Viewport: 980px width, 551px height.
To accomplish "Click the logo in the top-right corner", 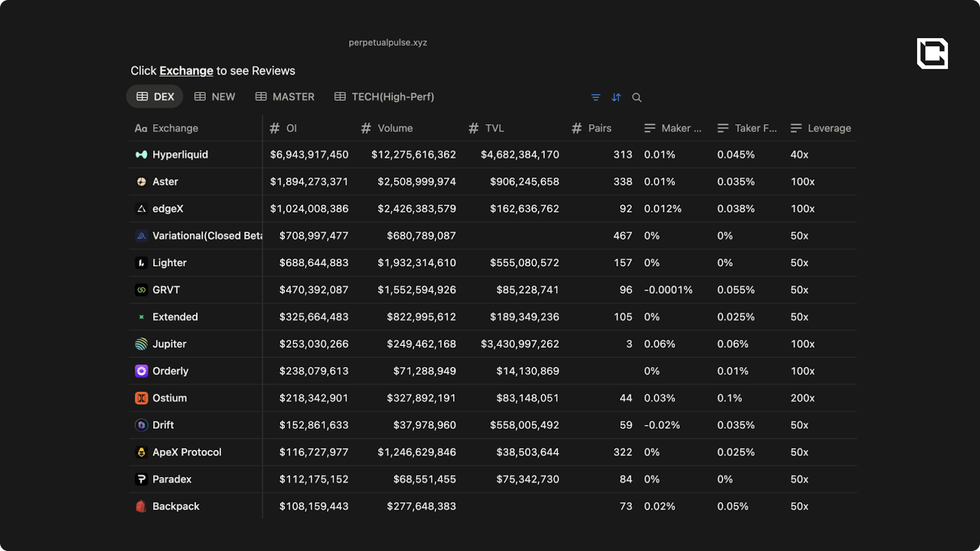I will point(932,53).
